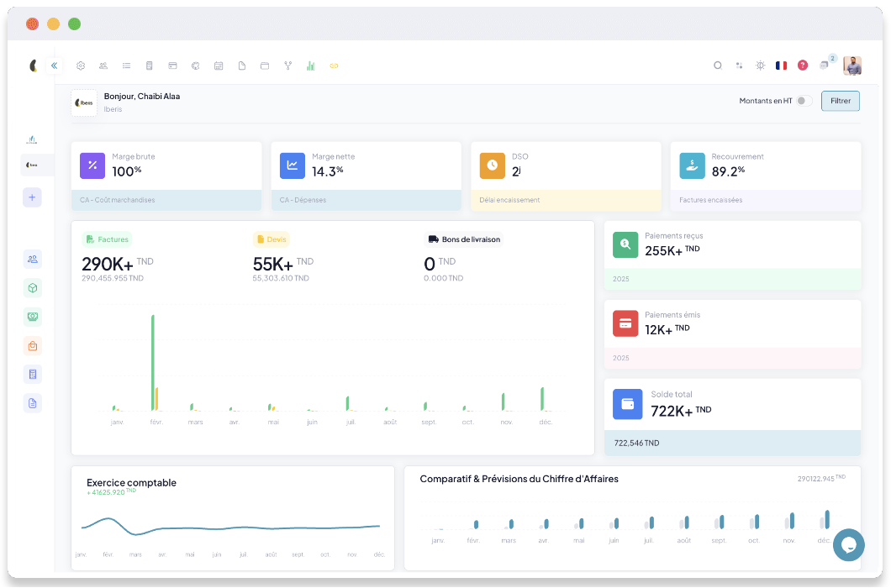Toggle Devis series in chart legend

[272, 239]
